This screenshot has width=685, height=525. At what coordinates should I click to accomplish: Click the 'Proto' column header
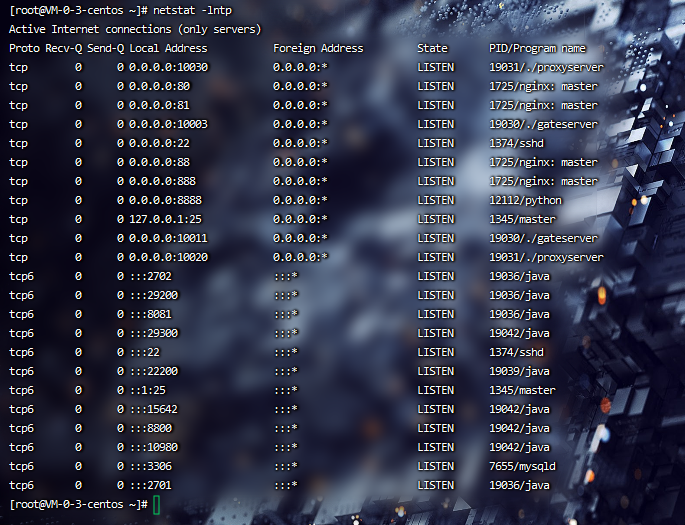tap(25, 48)
